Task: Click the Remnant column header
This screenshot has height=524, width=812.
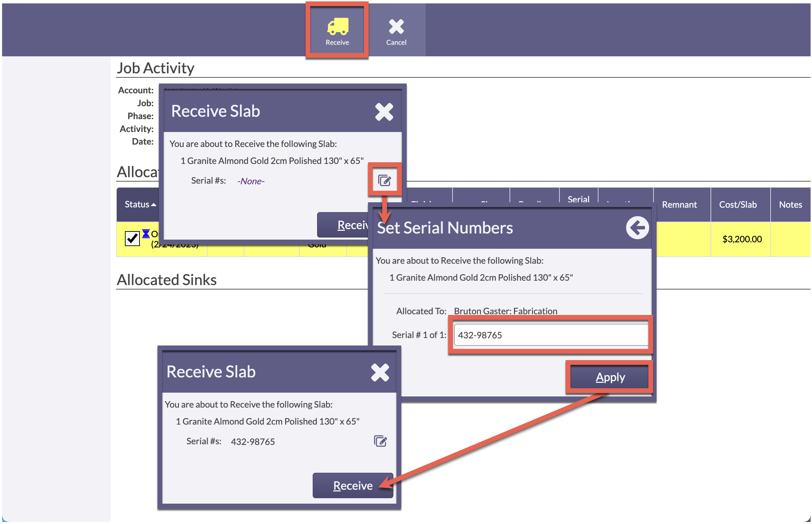Action: pyautogui.click(x=679, y=205)
